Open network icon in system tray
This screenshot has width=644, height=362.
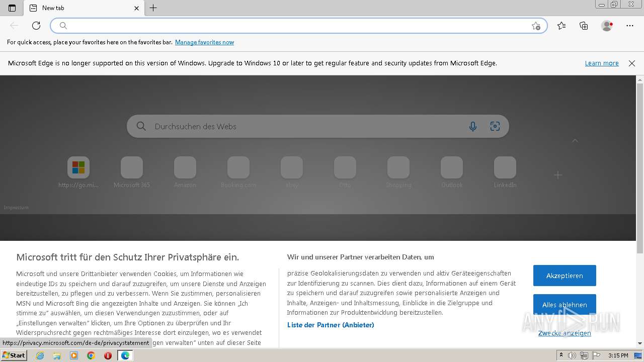pos(584,355)
